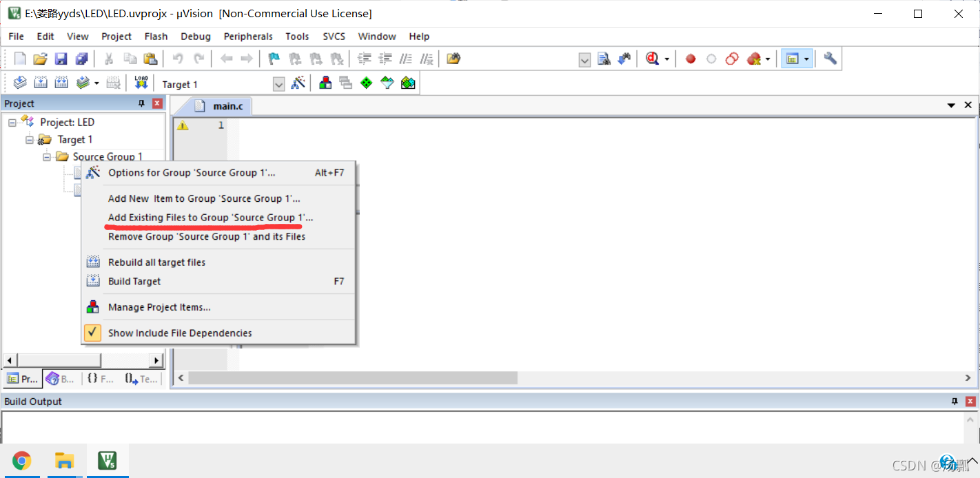Screen dimensions: 980x478
Task: Choose Add New Item to Group 'Source Group 1'
Action: [218, 198]
